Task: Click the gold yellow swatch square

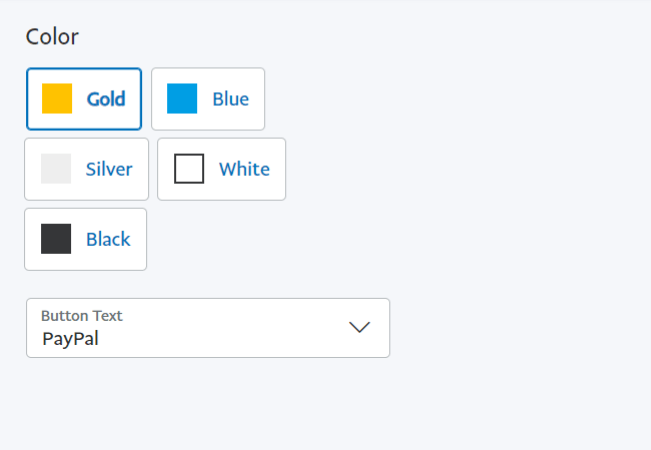Action: tap(57, 99)
